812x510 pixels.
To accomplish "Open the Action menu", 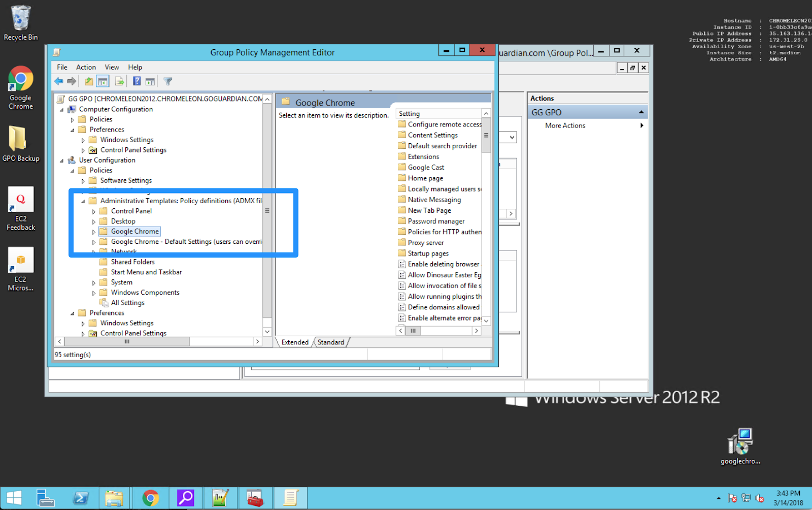I will click(x=86, y=67).
